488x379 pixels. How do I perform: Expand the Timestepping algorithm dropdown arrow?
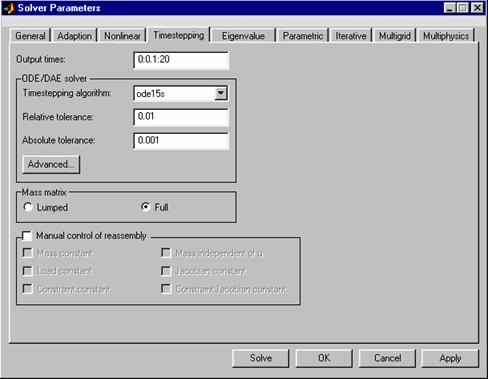coord(221,93)
